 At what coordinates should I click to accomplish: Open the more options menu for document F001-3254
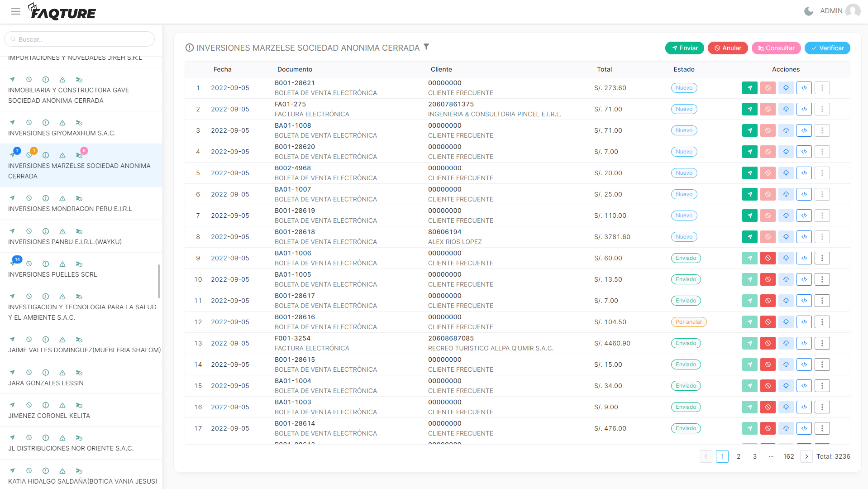[x=822, y=343]
